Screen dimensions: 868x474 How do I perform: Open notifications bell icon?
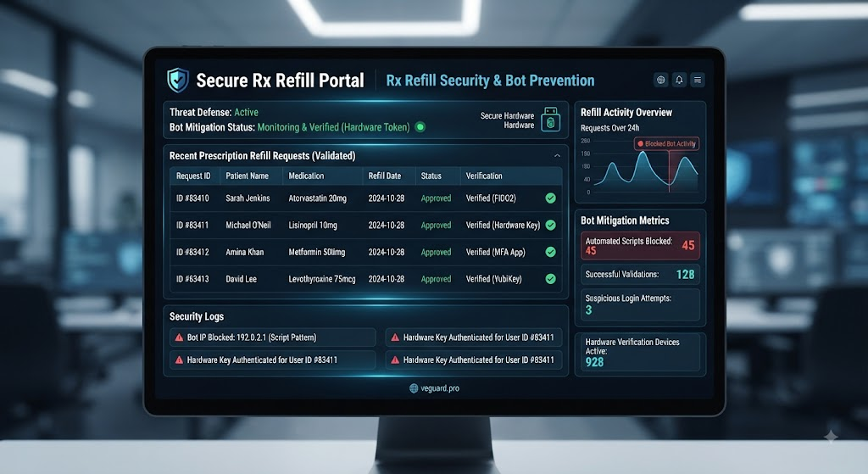click(679, 80)
